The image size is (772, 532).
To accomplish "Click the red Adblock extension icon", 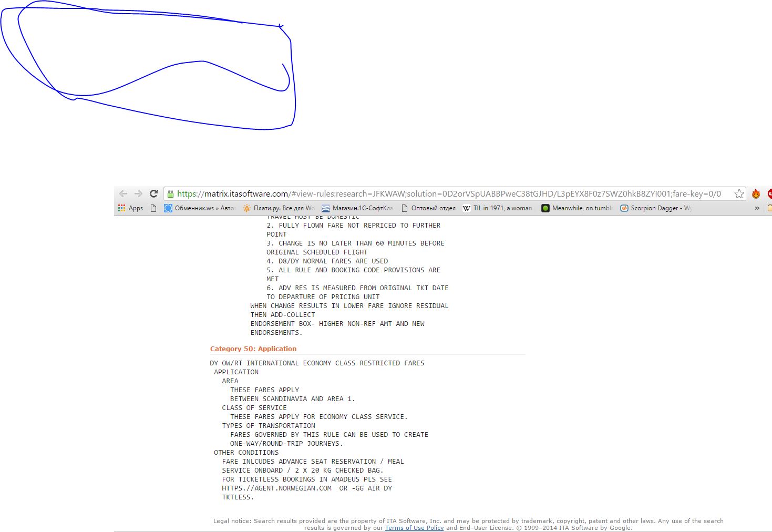I will click(x=769, y=193).
